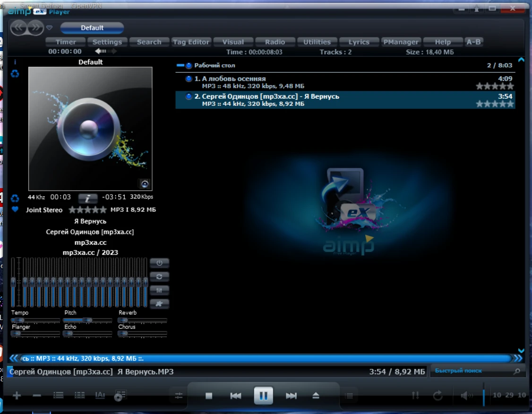Collapse the Рабочий стол playlist group
Viewport: 532px width, 414px height.
180,66
